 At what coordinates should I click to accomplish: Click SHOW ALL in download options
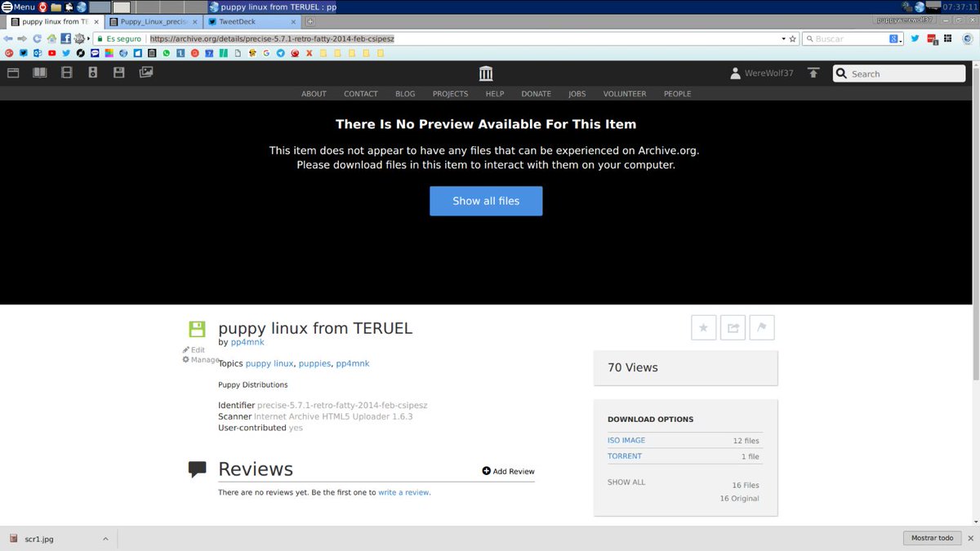[626, 482]
